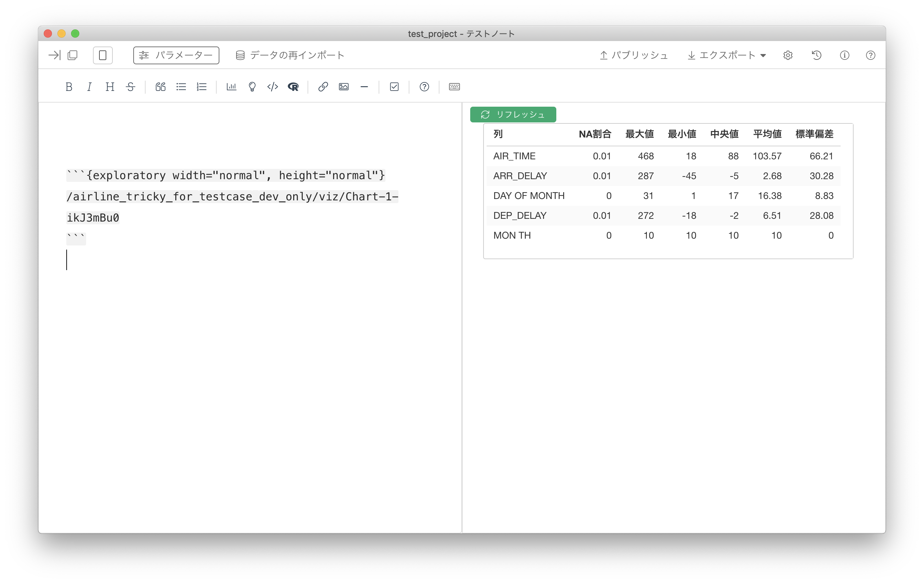The height and width of the screenshot is (584, 924).
Task: Toggle bold formatting in editor toolbar
Action: click(x=69, y=87)
